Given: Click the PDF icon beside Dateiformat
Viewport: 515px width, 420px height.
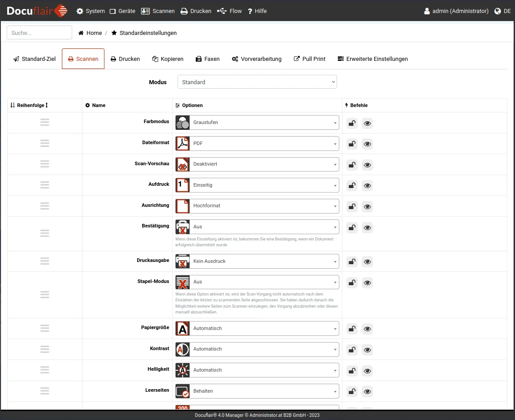Looking at the screenshot, I should coord(182,144).
